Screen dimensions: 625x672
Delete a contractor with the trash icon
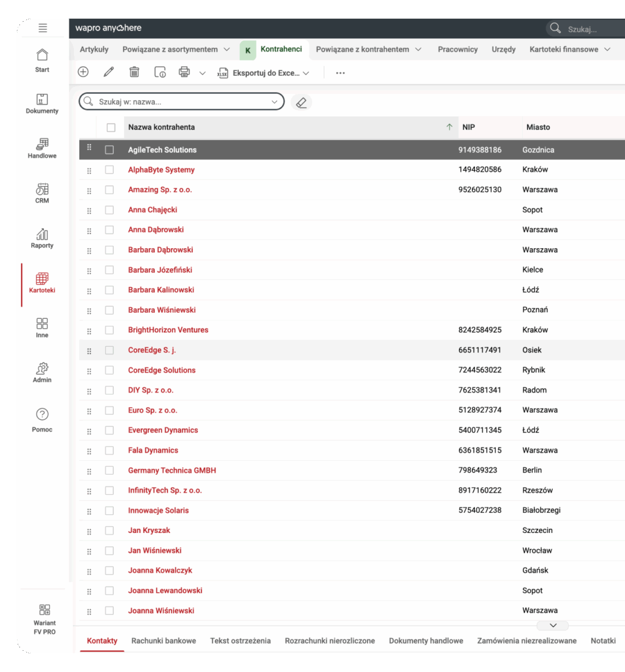(134, 72)
